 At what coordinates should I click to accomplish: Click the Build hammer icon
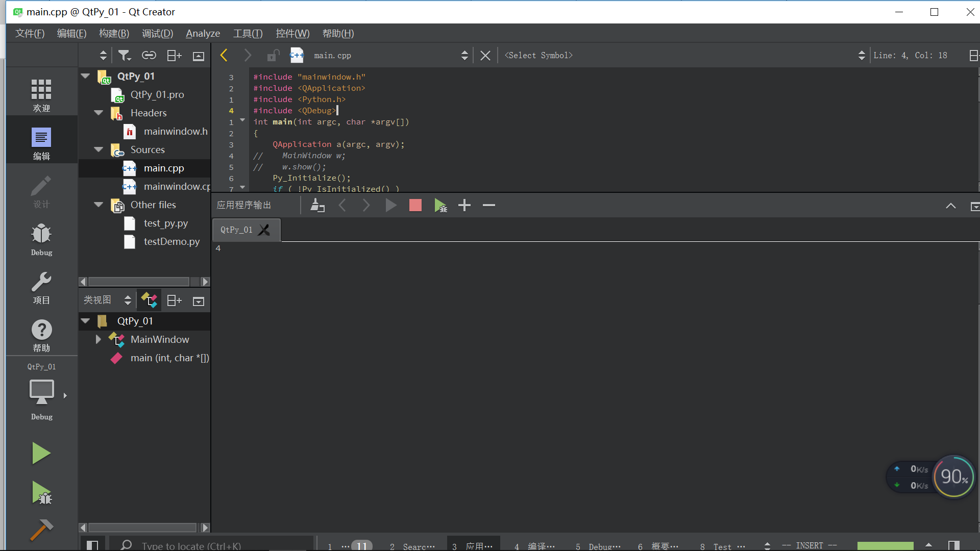(41, 530)
